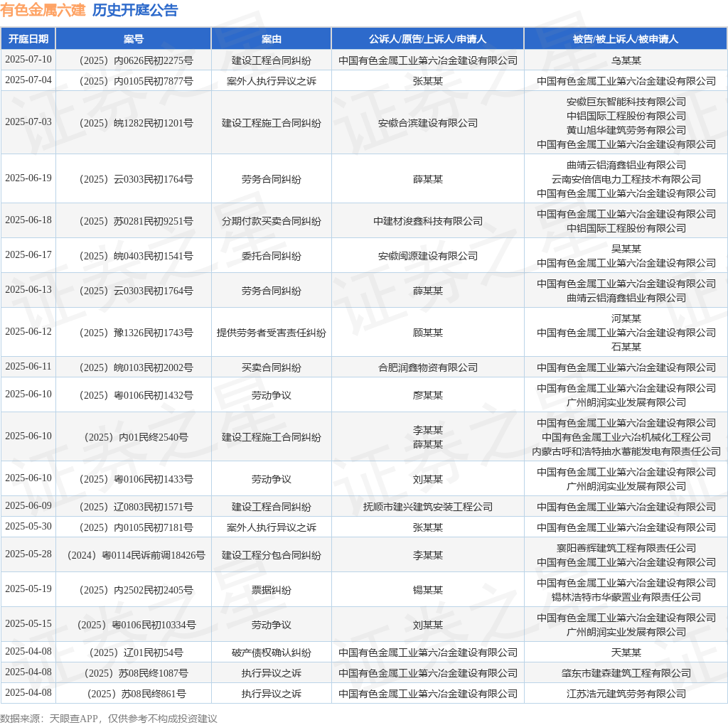Select defendant 襄阳善辉建筑工程有限责任公司
The image size is (728, 725).
coord(626,548)
